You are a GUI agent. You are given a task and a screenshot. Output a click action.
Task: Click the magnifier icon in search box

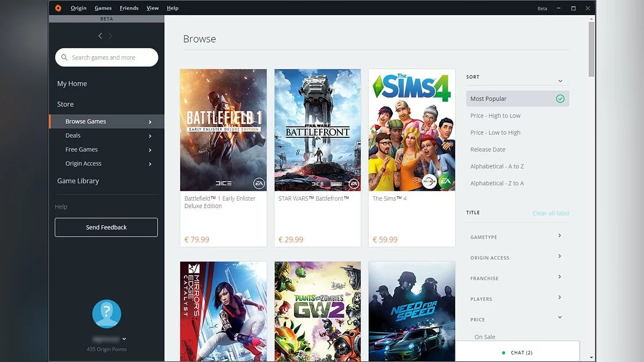[64, 57]
